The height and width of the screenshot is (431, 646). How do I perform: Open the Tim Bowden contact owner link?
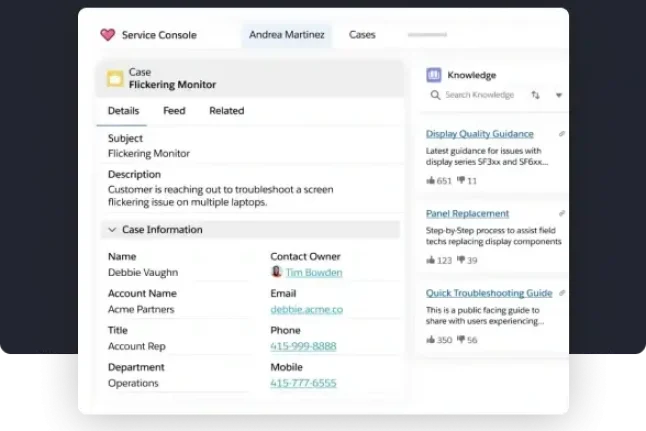(x=313, y=272)
